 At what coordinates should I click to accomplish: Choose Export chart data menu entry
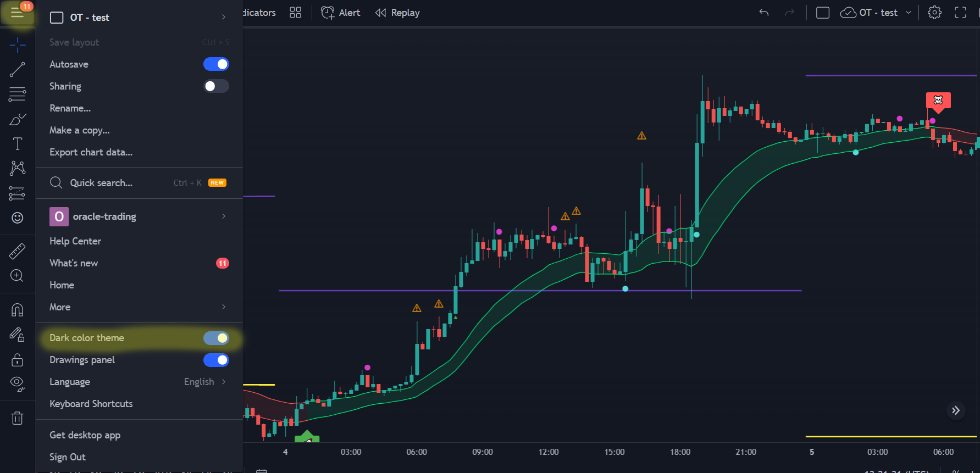(91, 152)
